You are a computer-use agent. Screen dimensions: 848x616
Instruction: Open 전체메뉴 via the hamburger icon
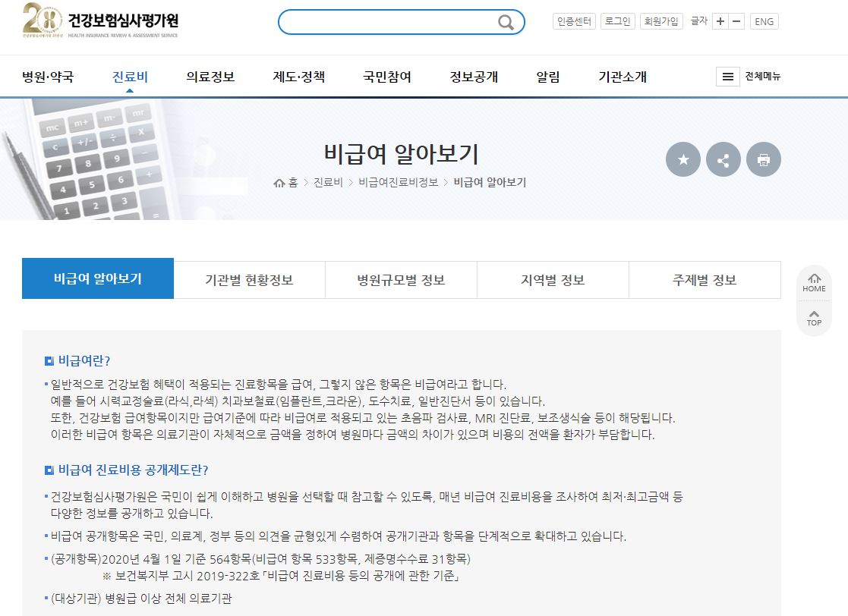click(728, 76)
